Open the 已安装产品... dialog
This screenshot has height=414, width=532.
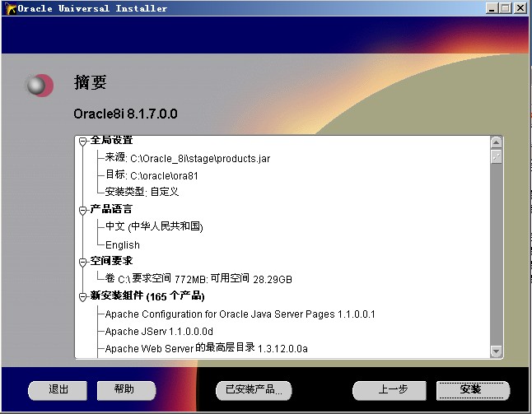pyautogui.click(x=254, y=390)
